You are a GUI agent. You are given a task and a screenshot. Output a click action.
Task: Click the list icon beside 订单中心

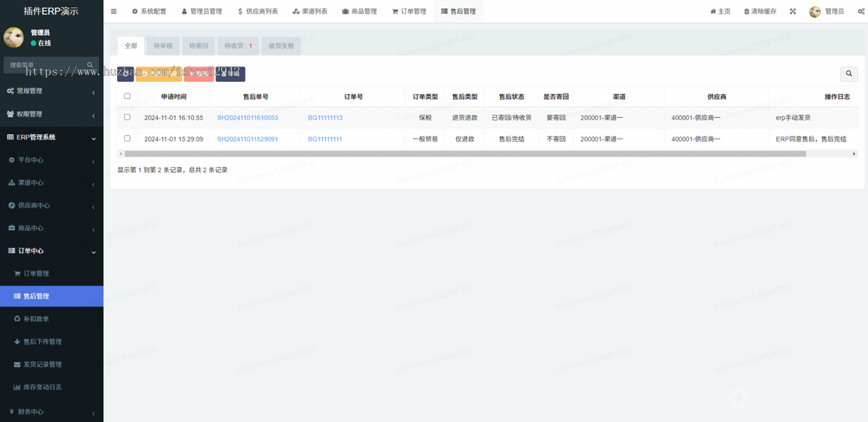(x=12, y=251)
